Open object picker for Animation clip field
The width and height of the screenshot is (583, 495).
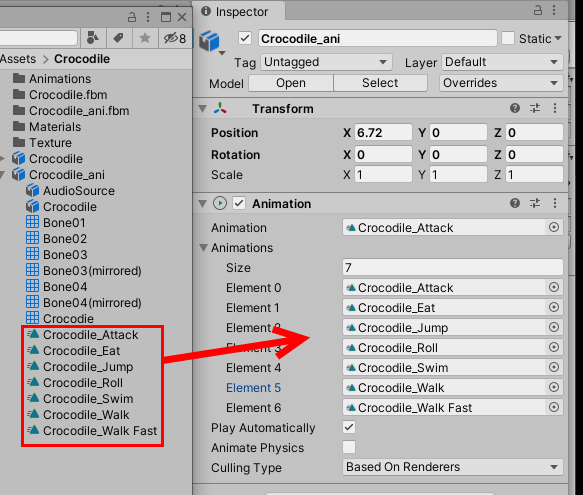pos(554,227)
